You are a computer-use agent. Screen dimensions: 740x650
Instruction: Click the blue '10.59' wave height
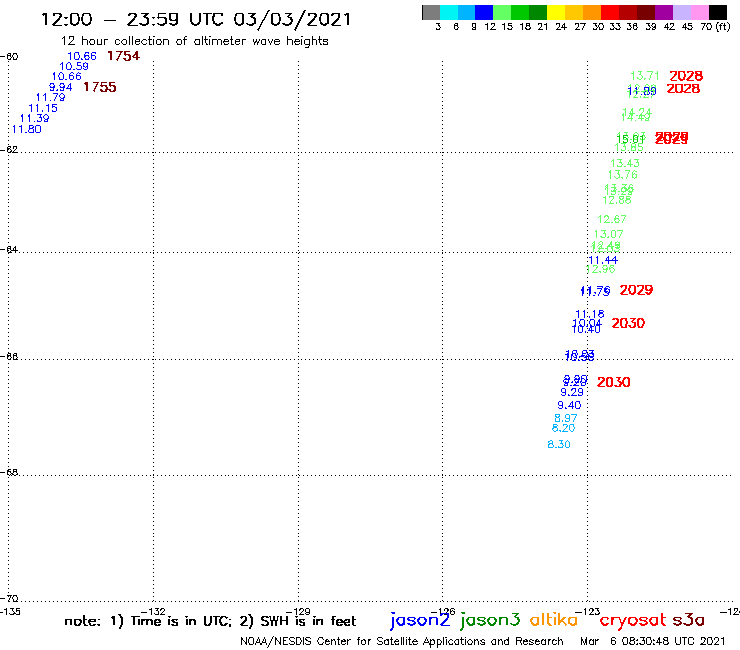(x=74, y=67)
